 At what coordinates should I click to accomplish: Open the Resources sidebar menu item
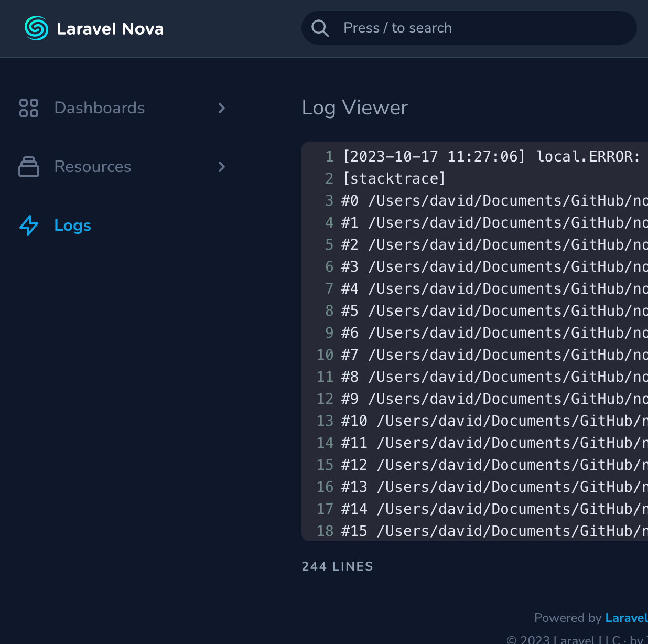93,167
